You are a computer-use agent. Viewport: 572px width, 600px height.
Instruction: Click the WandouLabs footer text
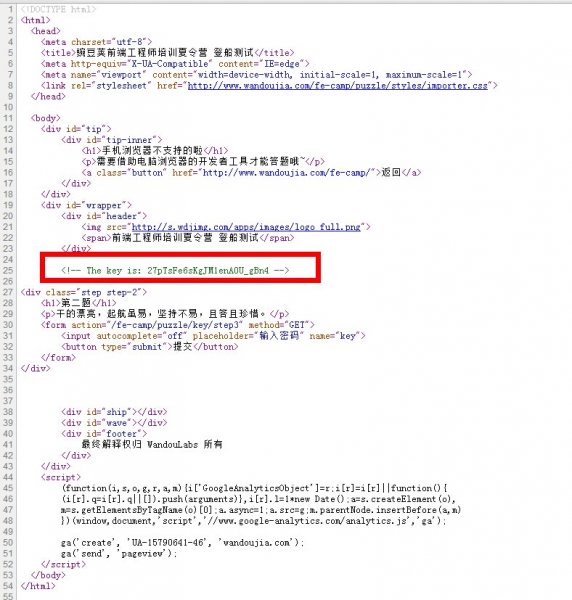(152, 445)
